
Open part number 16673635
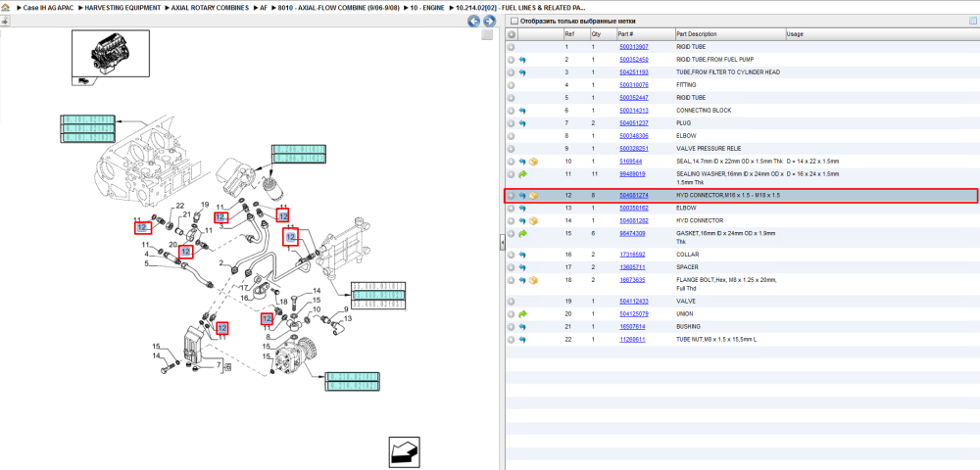pos(632,280)
